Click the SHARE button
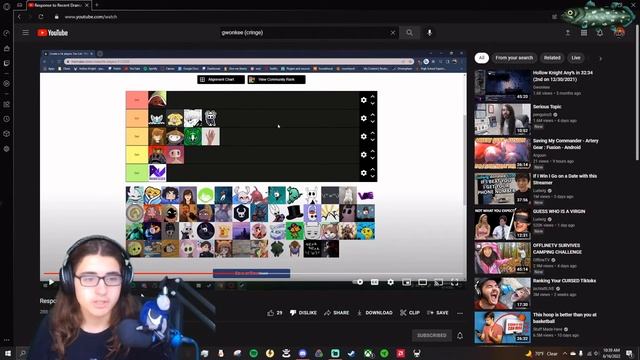This screenshot has width=640, height=360. [337, 313]
